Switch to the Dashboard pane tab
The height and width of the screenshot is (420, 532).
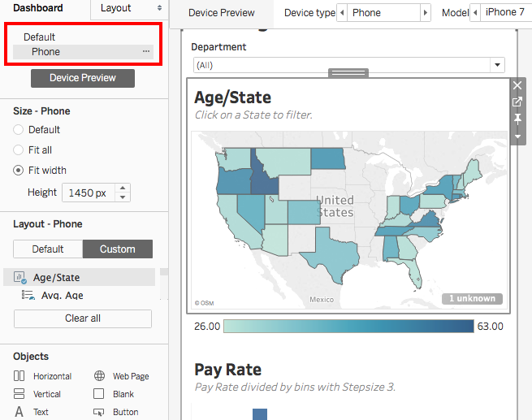38,8
